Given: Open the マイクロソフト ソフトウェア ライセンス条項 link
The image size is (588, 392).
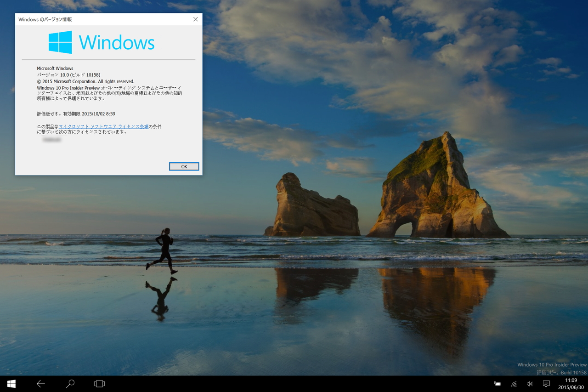Looking at the screenshot, I should point(104,126).
